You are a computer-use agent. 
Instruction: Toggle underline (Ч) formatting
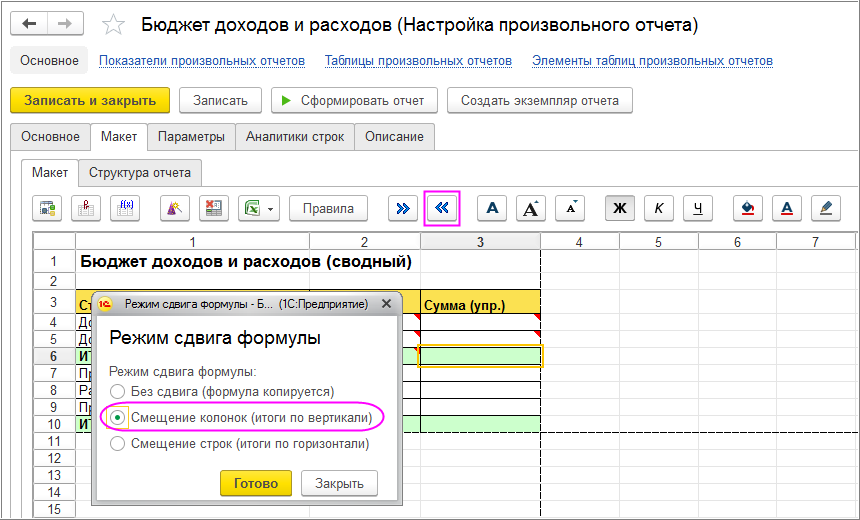point(697,208)
